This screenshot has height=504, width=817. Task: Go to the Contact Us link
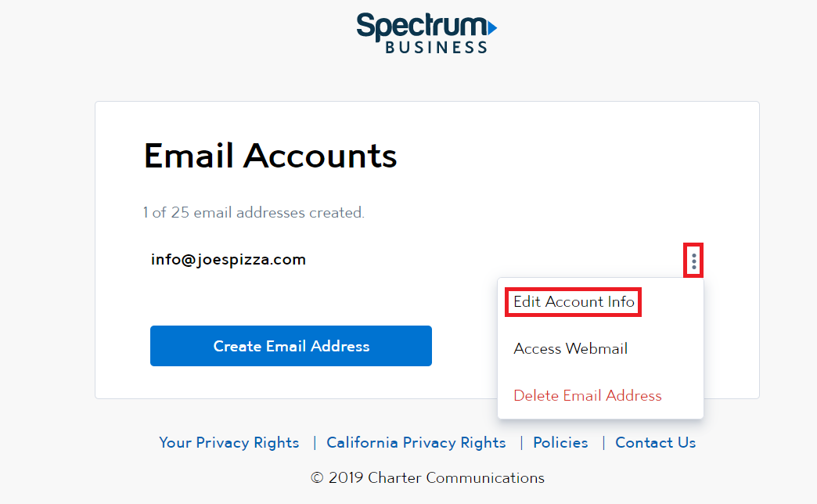[x=655, y=443]
